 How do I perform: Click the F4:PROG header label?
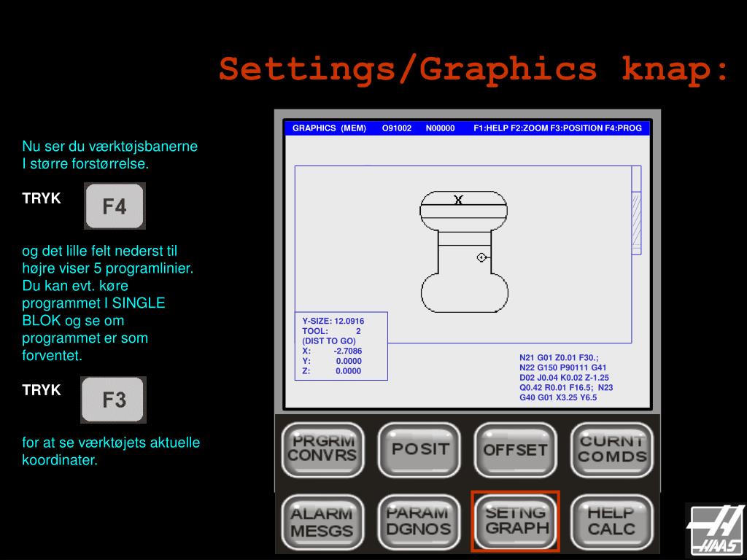coord(623,128)
